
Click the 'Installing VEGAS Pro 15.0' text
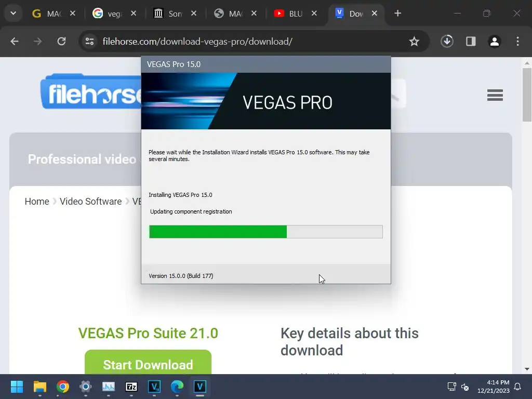(180, 195)
